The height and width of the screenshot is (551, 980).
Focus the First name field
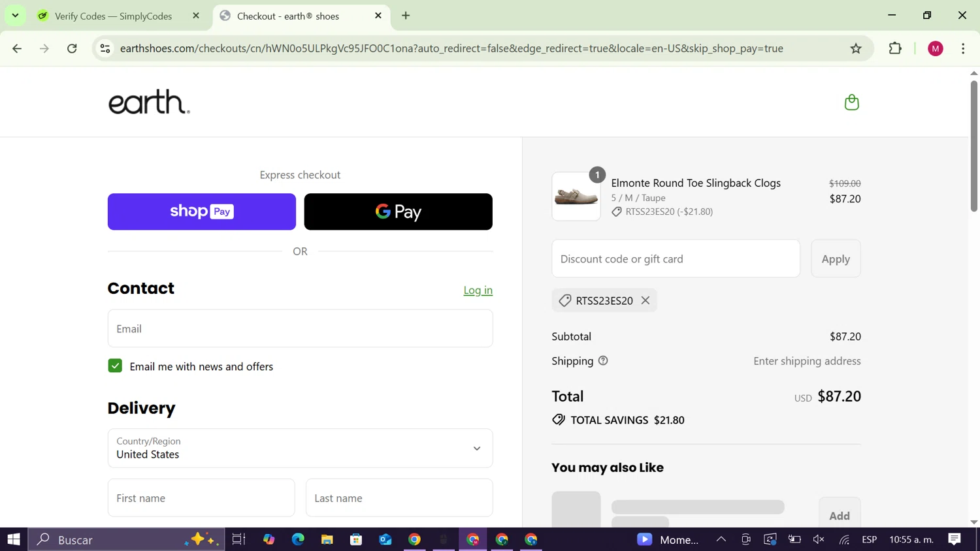[x=201, y=497]
